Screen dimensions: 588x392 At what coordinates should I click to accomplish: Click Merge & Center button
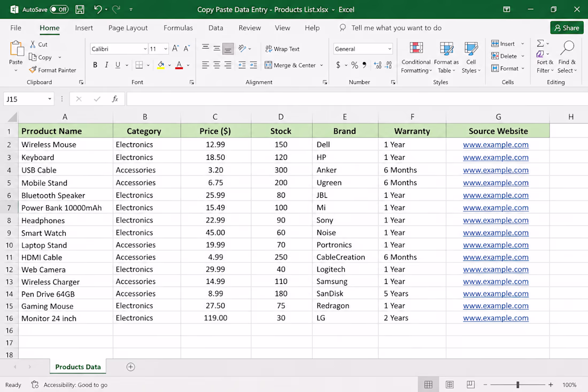click(290, 65)
